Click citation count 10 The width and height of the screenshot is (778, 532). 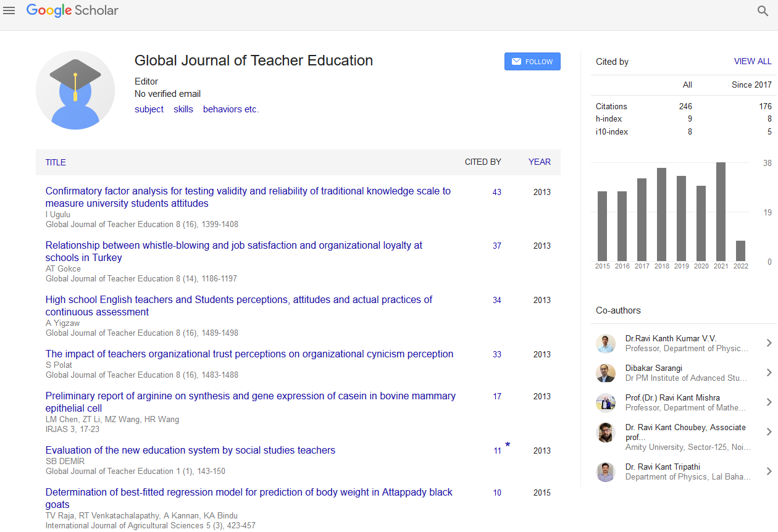click(497, 493)
